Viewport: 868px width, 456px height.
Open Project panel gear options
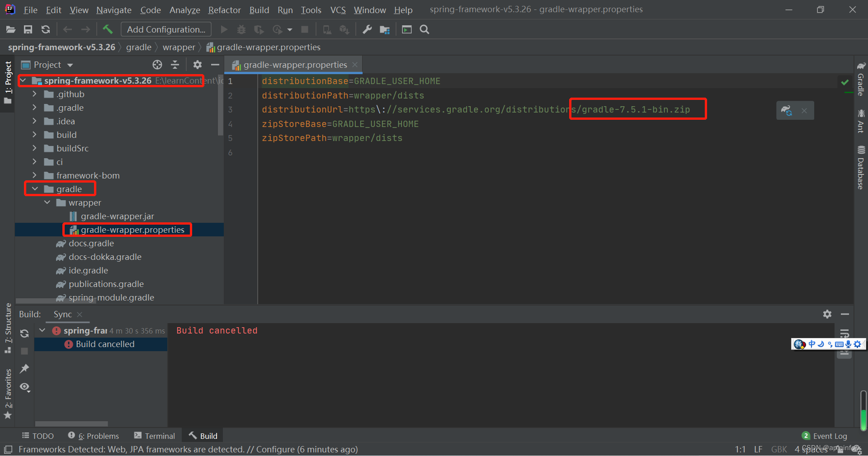click(198, 65)
